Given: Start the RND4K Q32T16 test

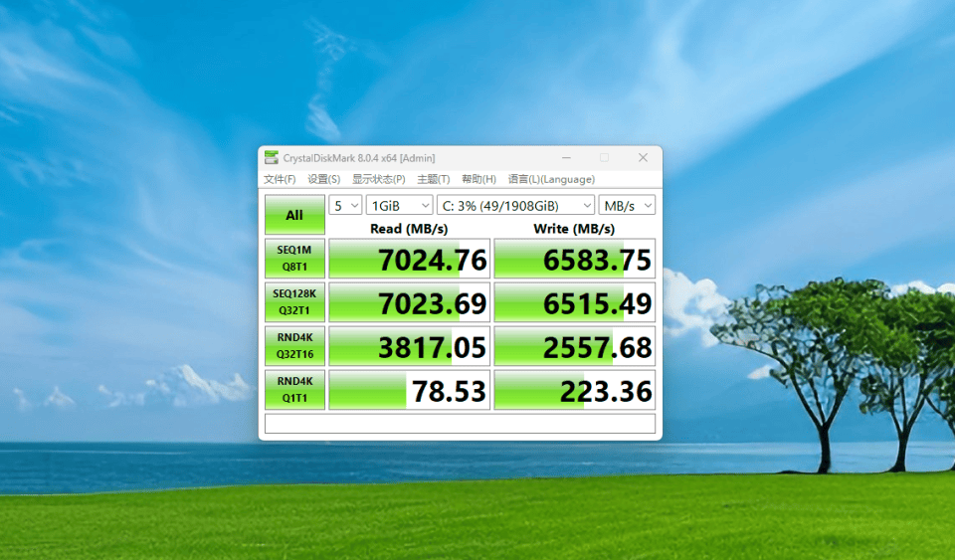Looking at the screenshot, I should [294, 346].
